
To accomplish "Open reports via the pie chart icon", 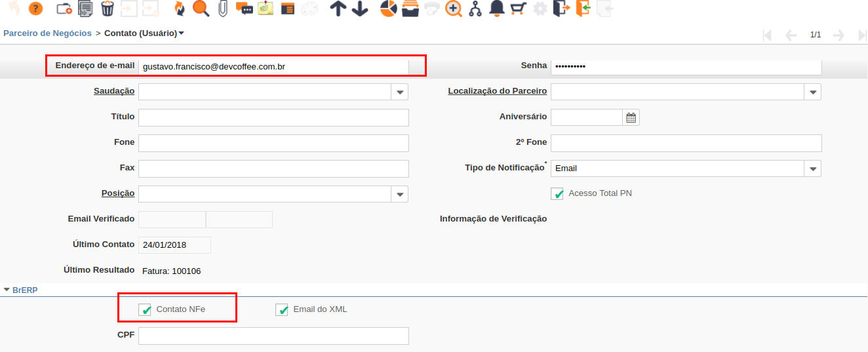I will [389, 9].
